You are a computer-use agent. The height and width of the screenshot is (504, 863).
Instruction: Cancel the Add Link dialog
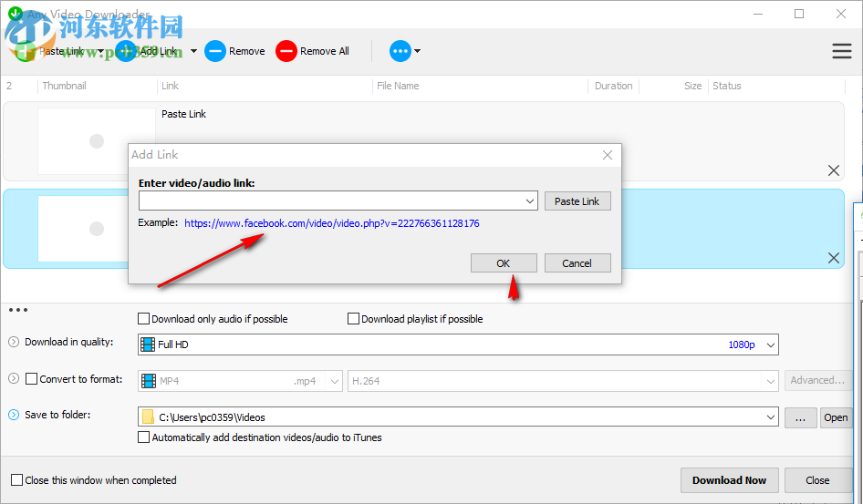click(x=577, y=263)
